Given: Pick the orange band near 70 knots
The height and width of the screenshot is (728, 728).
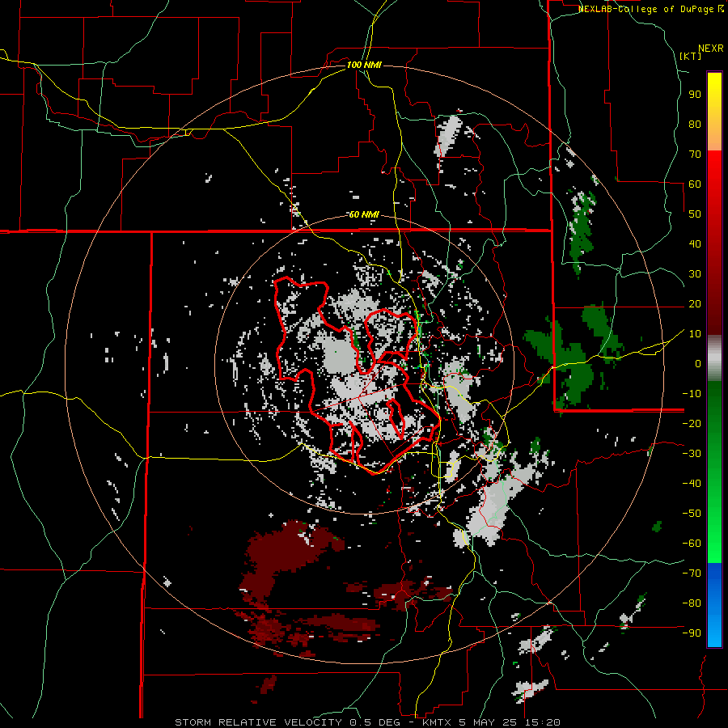Looking at the screenshot, I should point(714,138).
